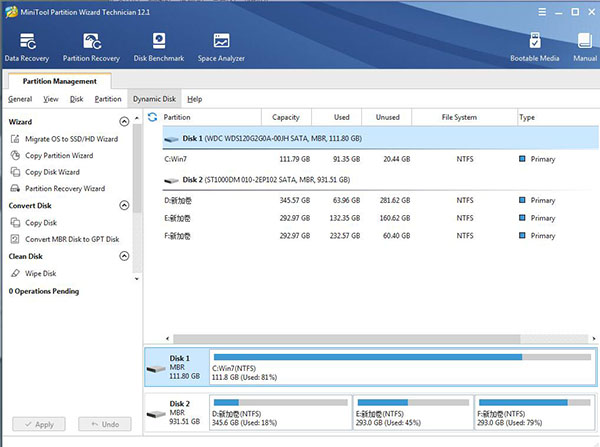Collapse the Clean Disk section
The width and height of the screenshot is (600, 447).
coord(124,256)
